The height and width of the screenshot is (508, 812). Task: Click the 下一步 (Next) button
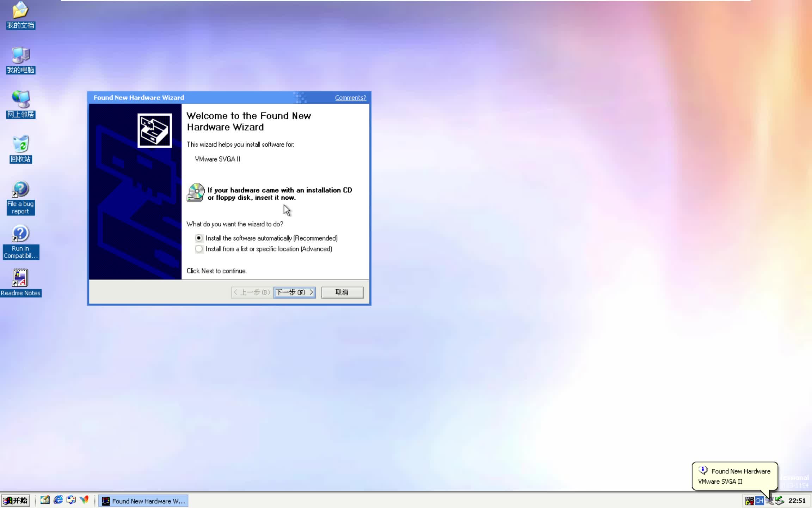point(294,292)
